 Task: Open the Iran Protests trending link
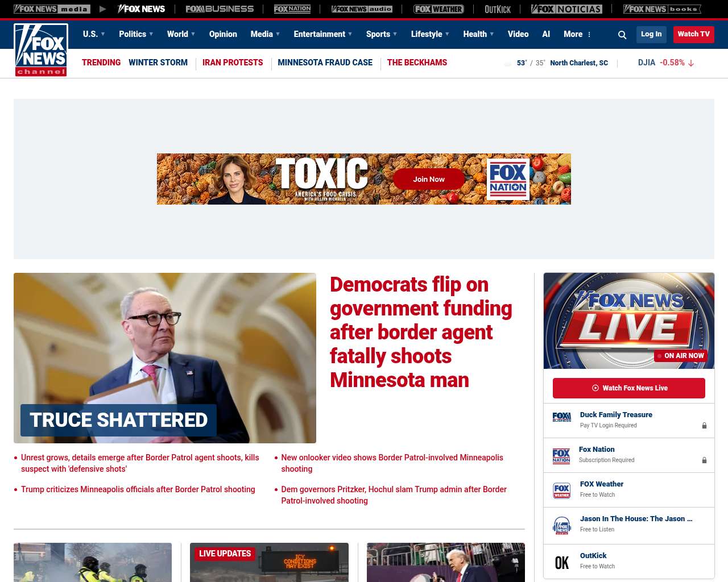(233, 63)
